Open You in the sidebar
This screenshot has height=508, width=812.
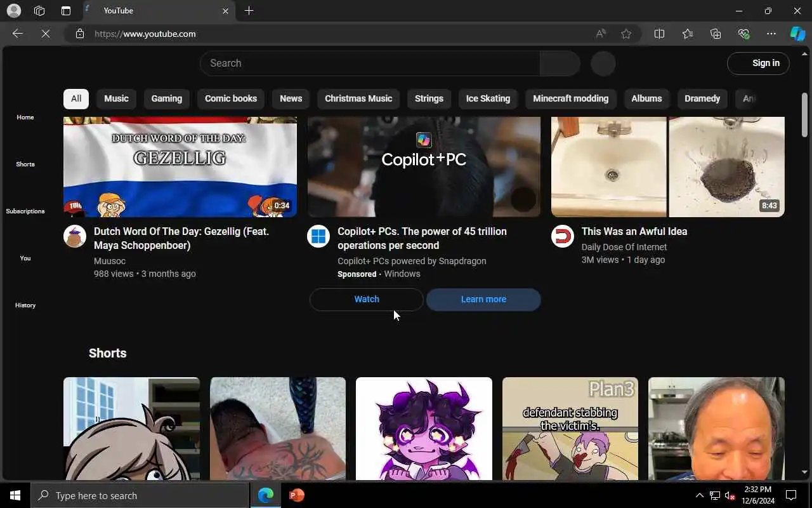25,258
